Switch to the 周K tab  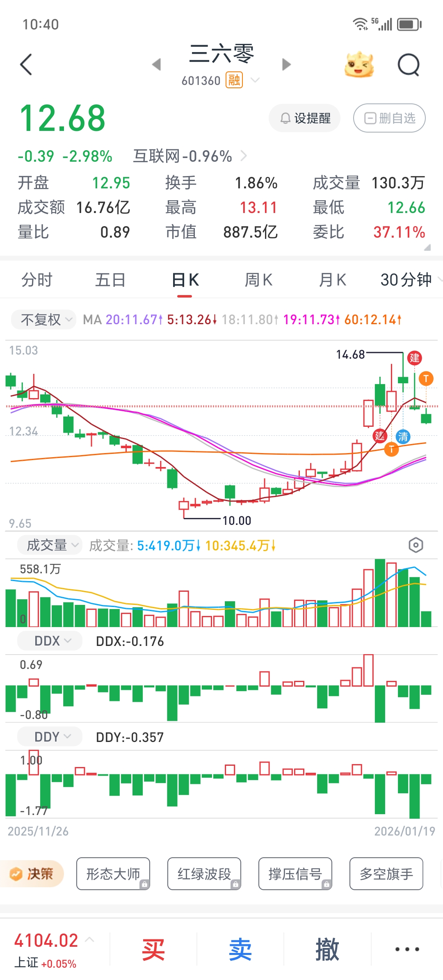258,280
